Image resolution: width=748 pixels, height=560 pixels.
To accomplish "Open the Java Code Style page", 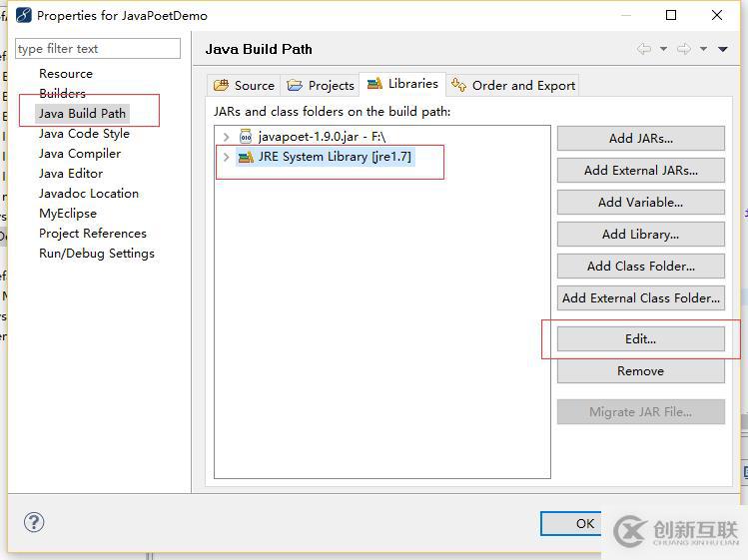I will point(84,134).
